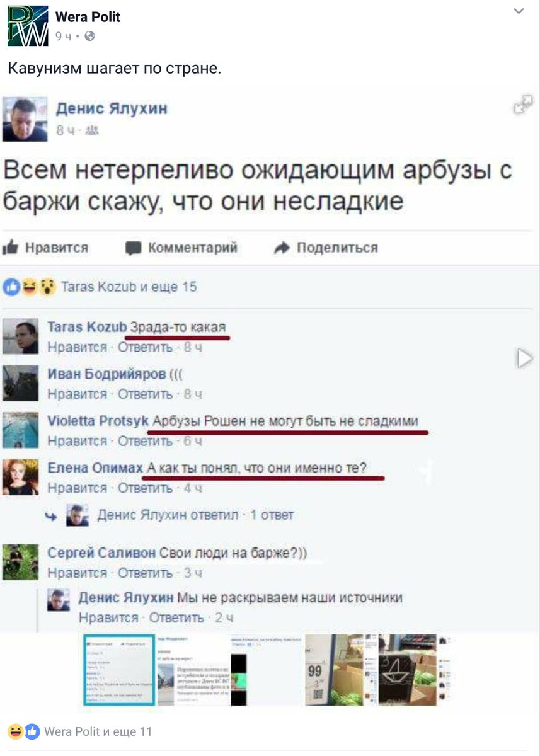Select the highlighted first thumbnail in photo strip
This screenshot has width=540, height=756.
click(x=119, y=670)
